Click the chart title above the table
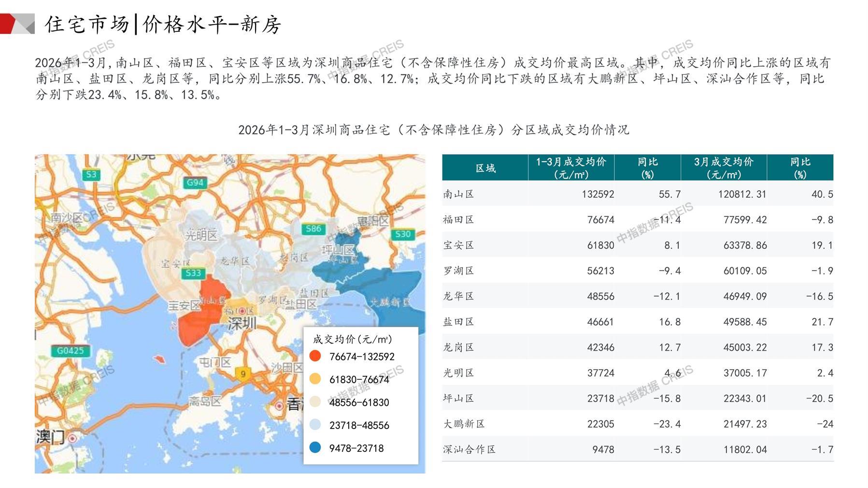The width and height of the screenshot is (868, 488). pos(433,130)
